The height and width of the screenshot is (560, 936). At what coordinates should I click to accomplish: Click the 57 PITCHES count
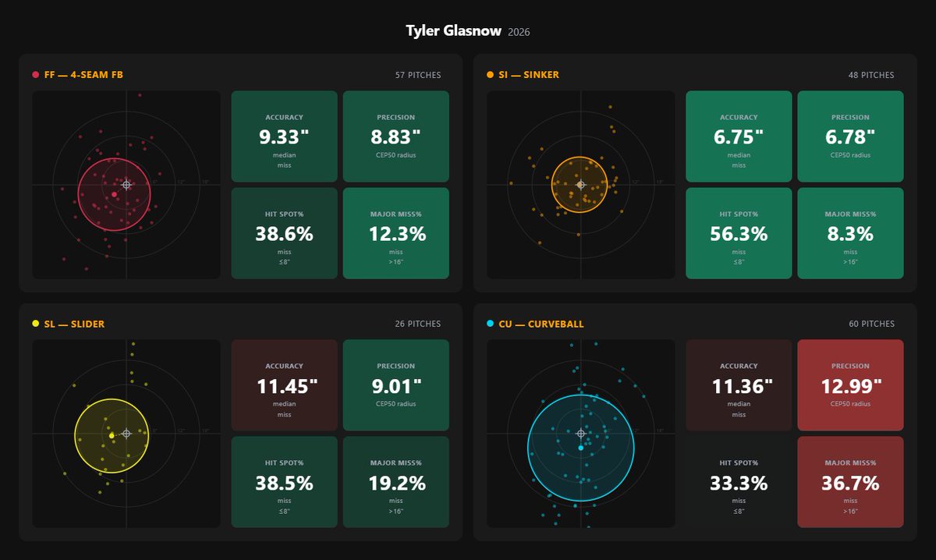pos(418,75)
